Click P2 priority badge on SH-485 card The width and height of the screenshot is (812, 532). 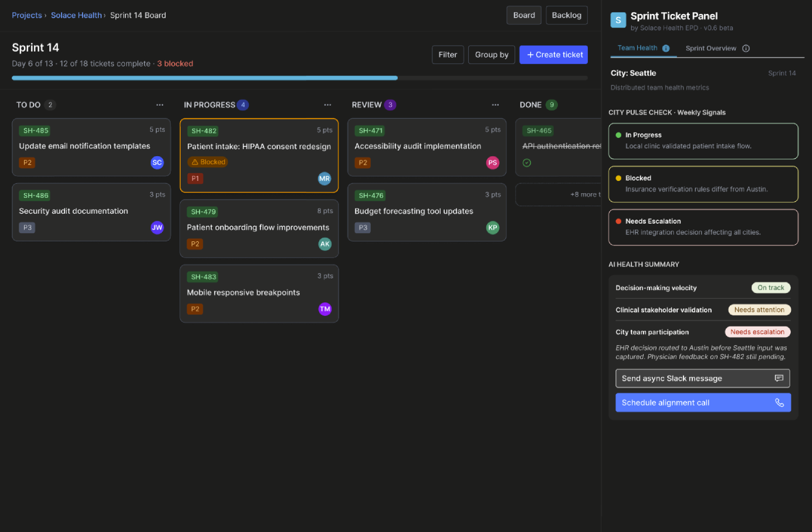point(28,163)
